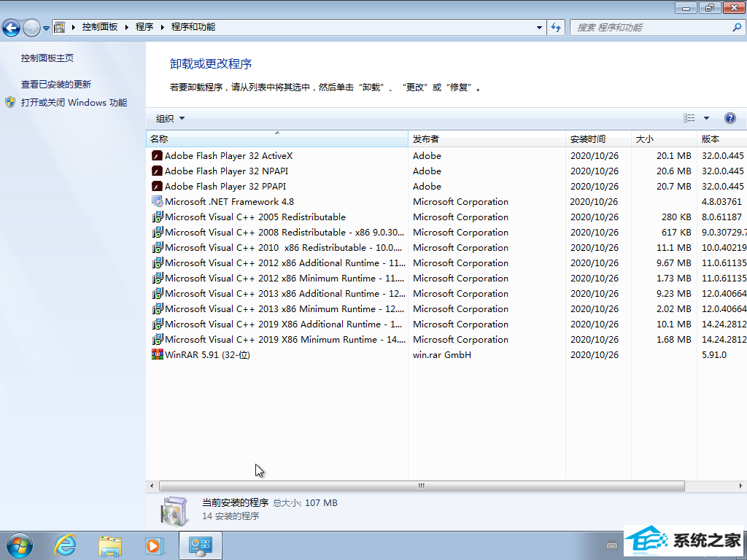Click 程序 in the breadcrumb
The width and height of the screenshot is (747, 560).
pyautogui.click(x=144, y=27)
